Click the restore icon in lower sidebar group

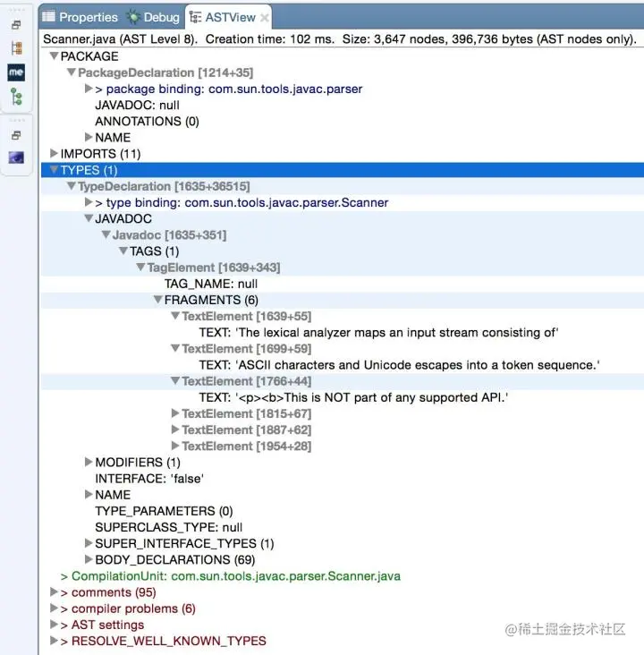[16, 135]
